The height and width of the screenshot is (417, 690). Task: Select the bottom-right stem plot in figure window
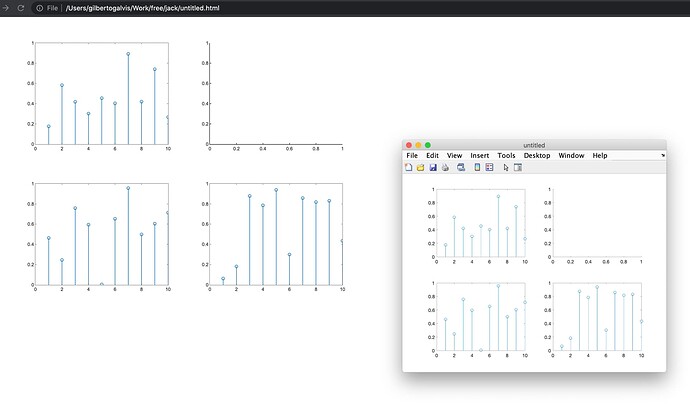(597, 317)
